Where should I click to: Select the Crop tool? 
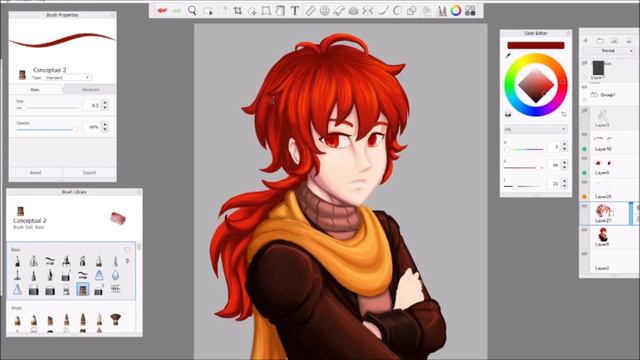[x=238, y=11]
